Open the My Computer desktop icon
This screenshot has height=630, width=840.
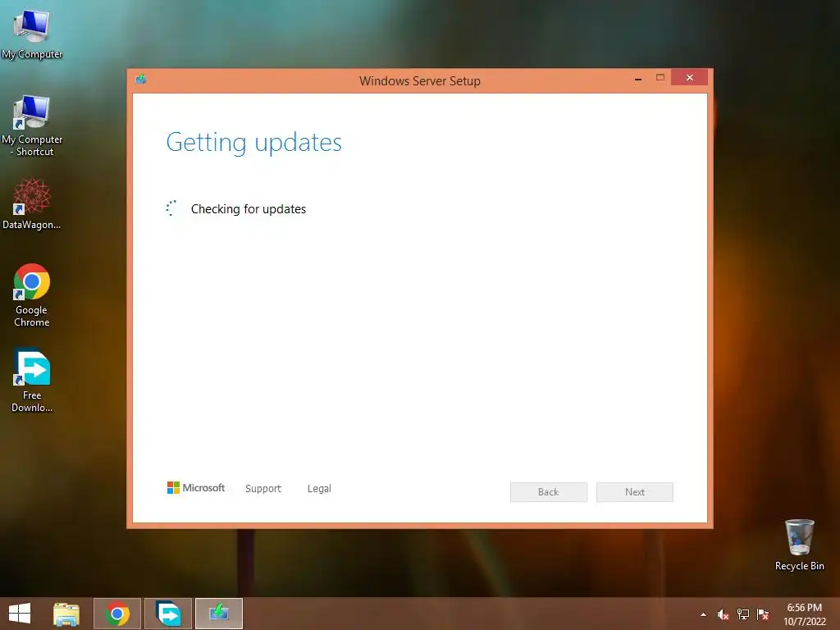point(32,34)
